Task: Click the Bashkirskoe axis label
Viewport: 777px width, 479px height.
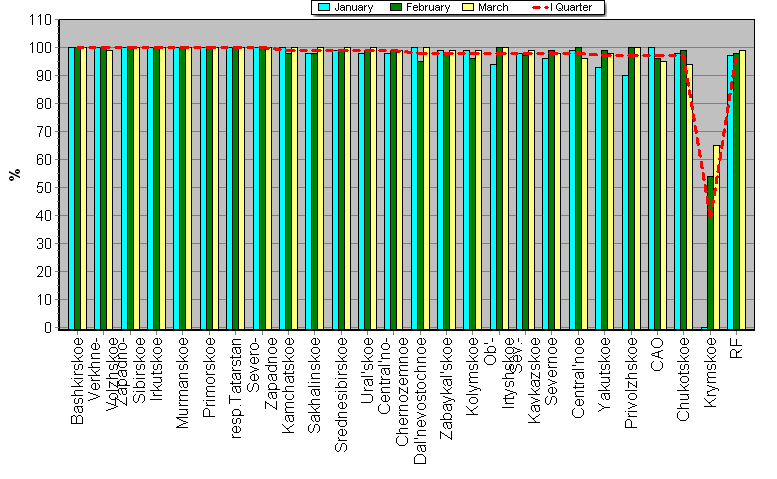Action: [x=77, y=381]
